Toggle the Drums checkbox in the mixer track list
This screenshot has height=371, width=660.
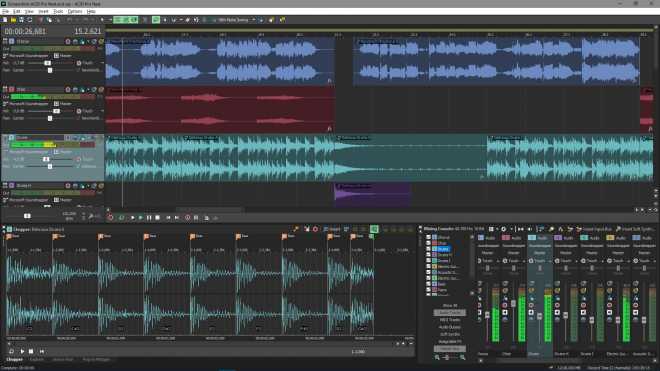point(428,249)
